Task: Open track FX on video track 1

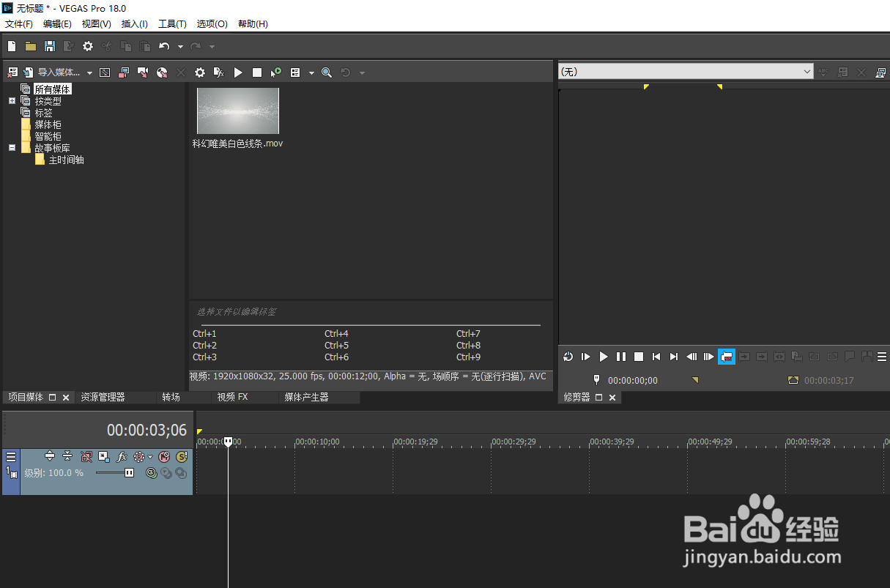Action: point(122,456)
